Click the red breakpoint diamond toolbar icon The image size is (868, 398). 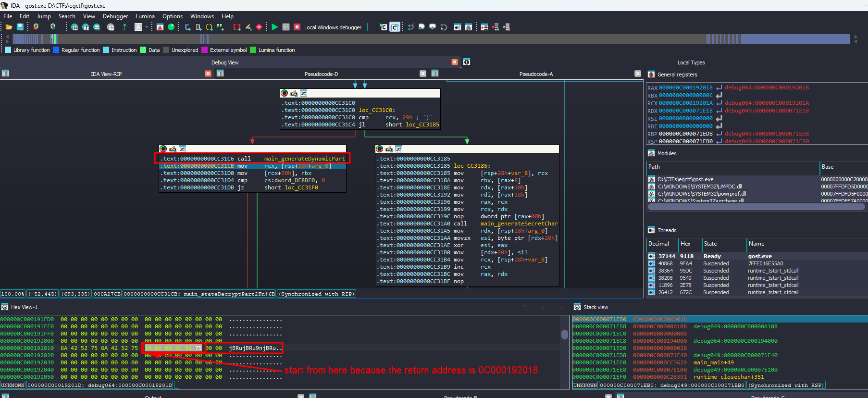click(x=259, y=27)
